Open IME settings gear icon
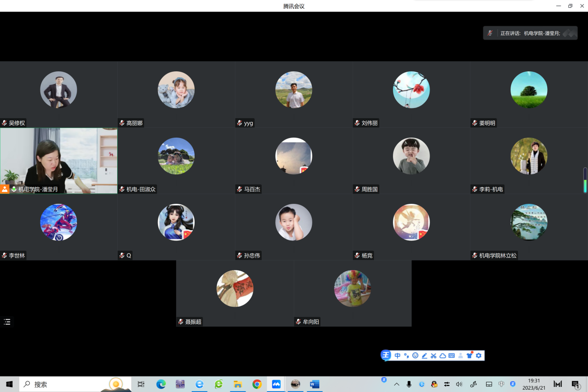The image size is (588, 392). click(479, 355)
